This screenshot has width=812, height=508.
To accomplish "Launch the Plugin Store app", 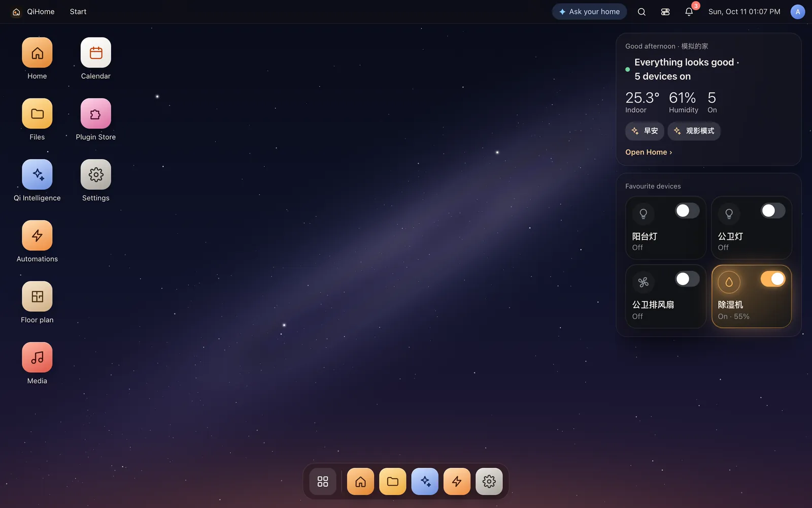I will point(95,114).
